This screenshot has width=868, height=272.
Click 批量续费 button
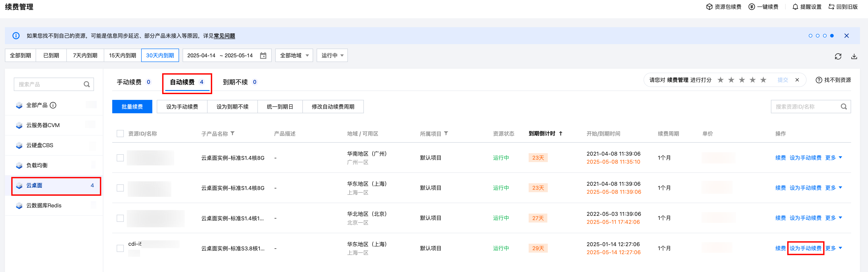(132, 107)
